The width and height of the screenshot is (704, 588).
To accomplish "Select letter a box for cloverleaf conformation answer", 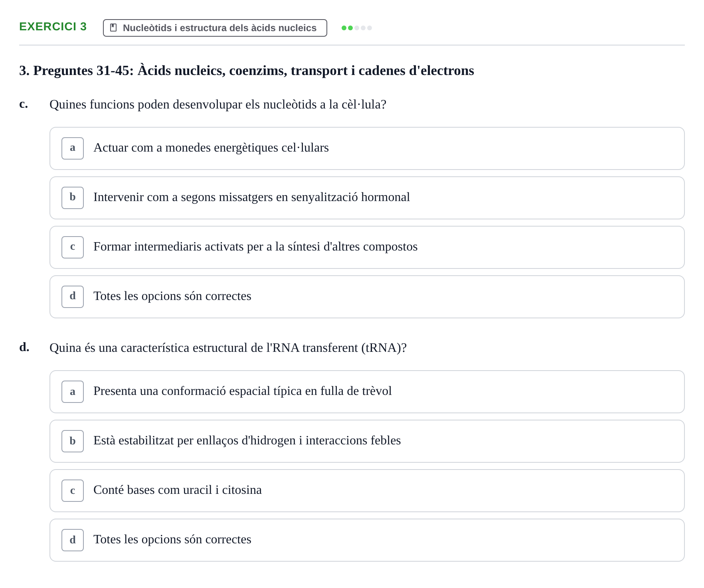I will pyautogui.click(x=73, y=392).
